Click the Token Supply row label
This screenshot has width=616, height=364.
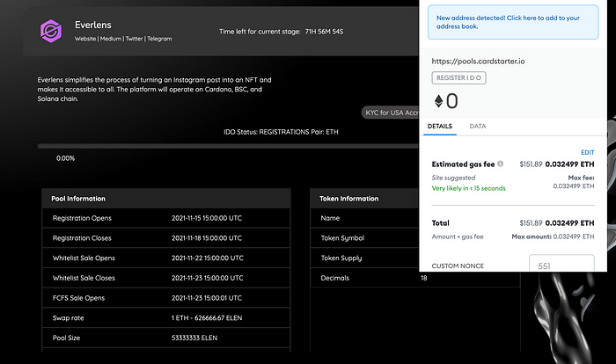point(341,258)
